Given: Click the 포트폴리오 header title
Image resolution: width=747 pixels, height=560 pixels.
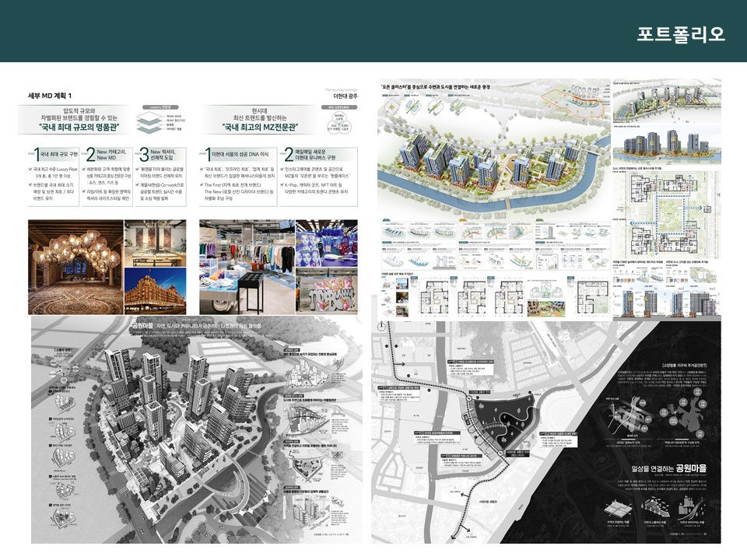Looking at the screenshot, I should click(681, 34).
